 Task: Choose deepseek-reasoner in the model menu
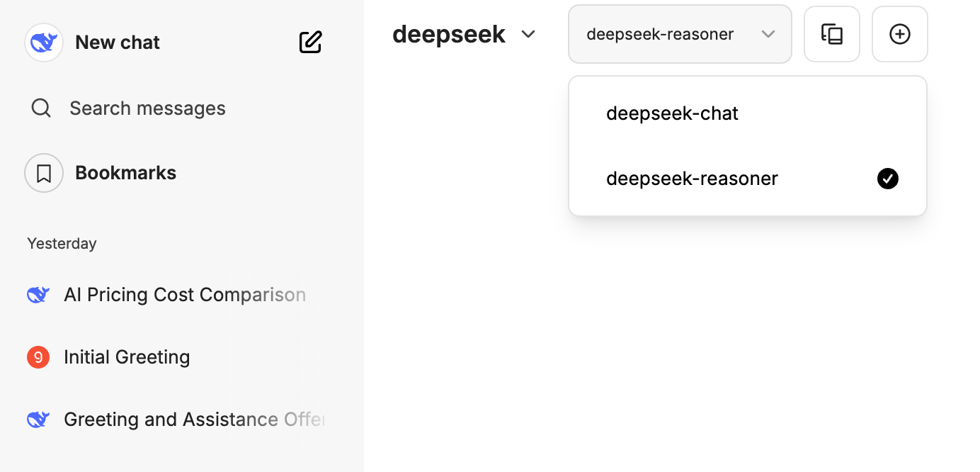(x=692, y=179)
